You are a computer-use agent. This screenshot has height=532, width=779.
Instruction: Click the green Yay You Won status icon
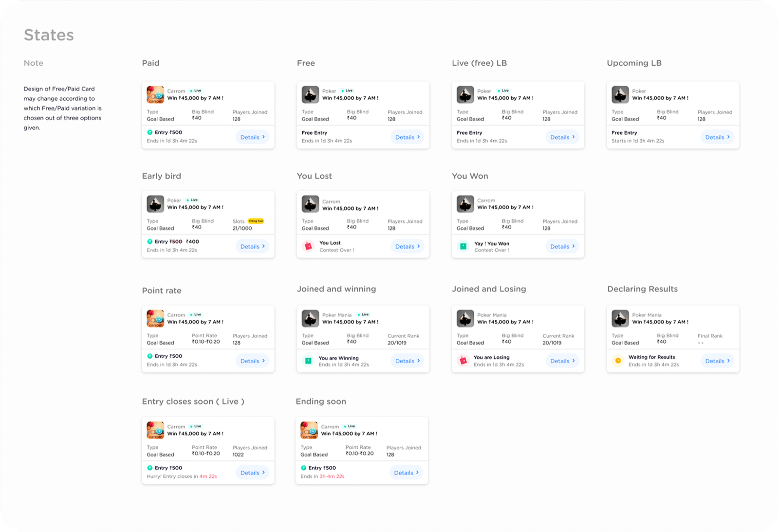[464, 246]
